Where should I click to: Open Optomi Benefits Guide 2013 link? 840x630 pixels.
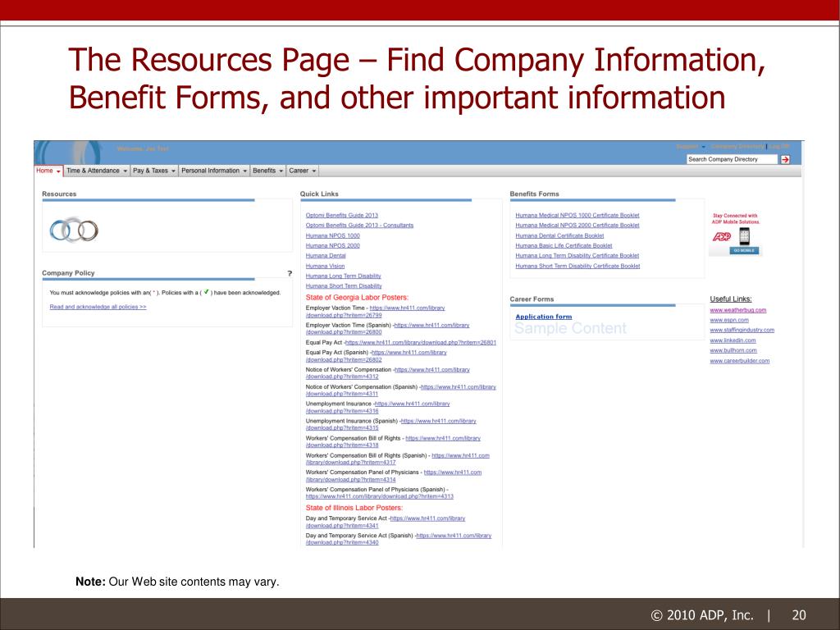[x=342, y=216]
